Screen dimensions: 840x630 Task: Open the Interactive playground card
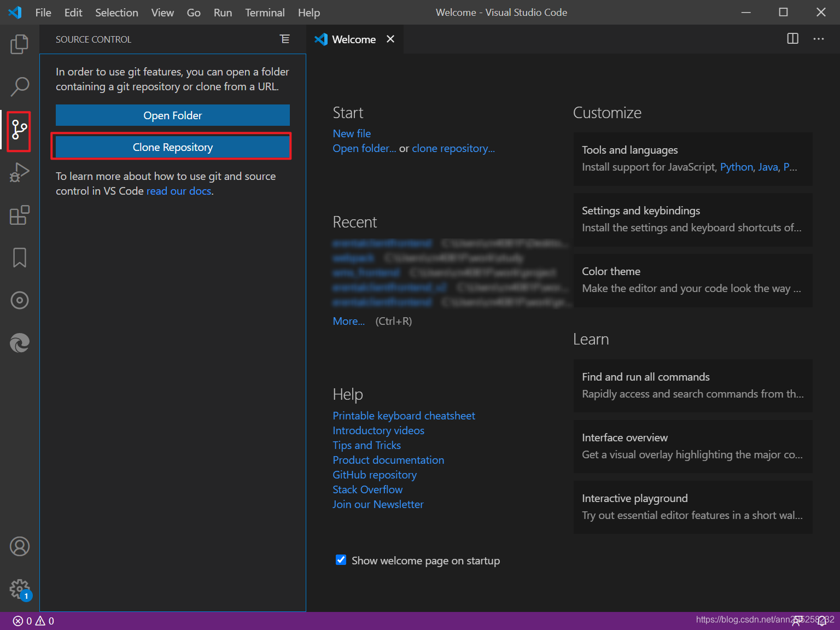(x=693, y=507)
